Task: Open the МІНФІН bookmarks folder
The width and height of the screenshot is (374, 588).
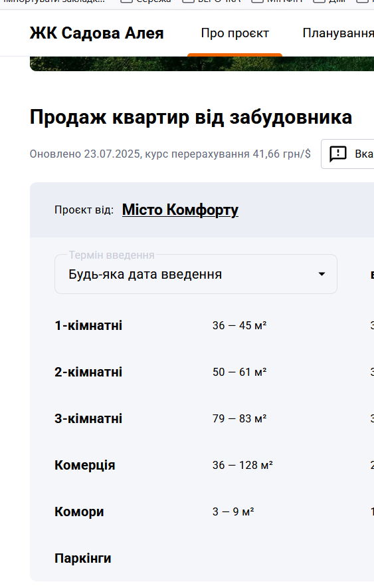Action: pyautogui.click(x=277, y=1)
